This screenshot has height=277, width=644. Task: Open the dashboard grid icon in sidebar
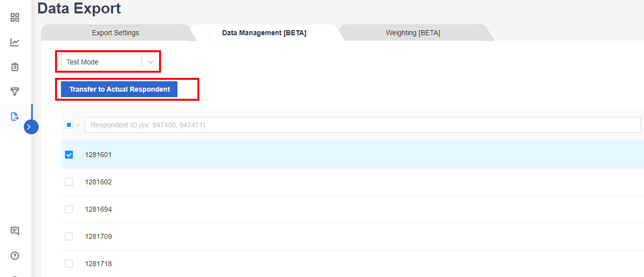click(x=15, y=17)
